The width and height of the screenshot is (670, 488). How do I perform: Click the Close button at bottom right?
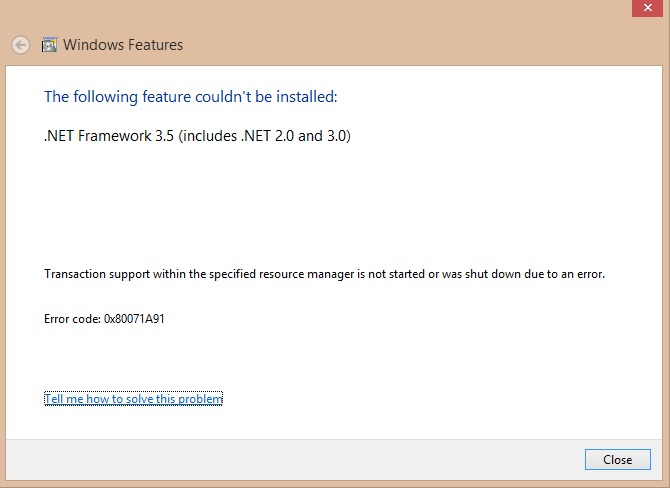point(617,459)
